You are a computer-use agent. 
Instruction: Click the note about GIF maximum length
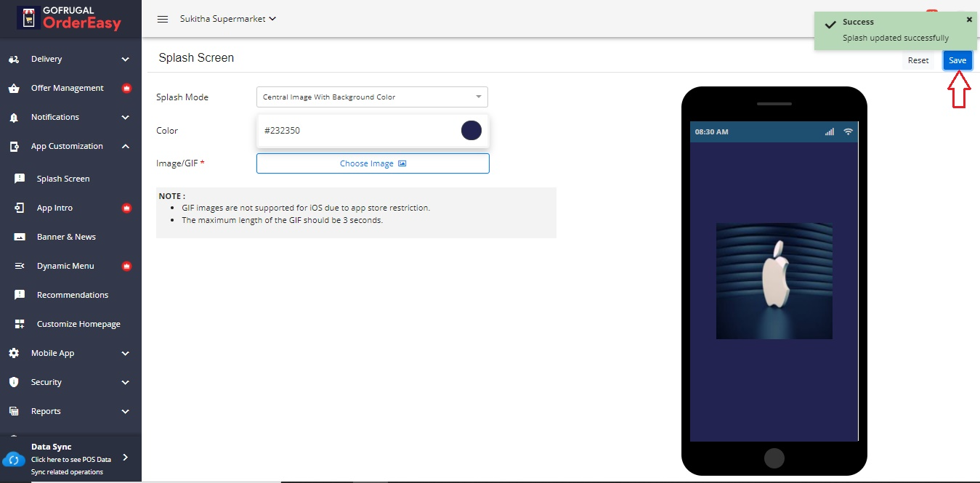click(282, 220)
